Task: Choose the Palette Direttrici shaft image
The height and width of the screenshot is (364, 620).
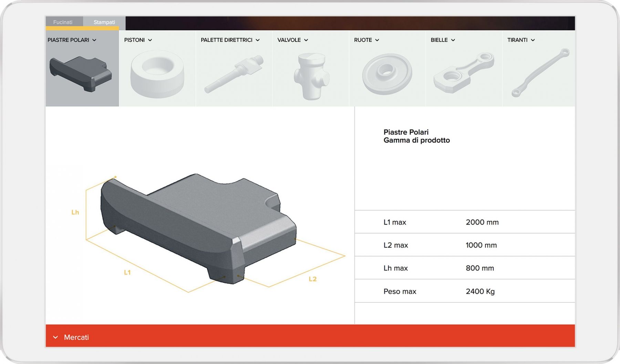Action: (x=234, y=74)
